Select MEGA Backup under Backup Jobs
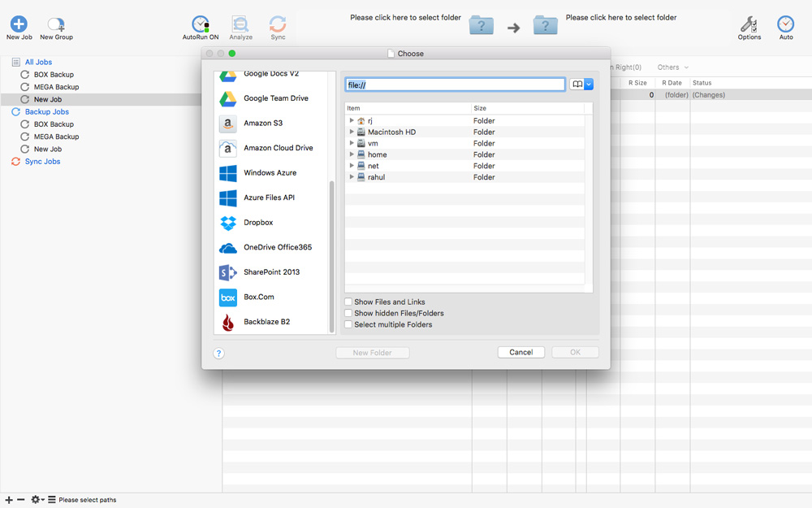The height and width of the screenshot is (508, 812). (57, 137)
